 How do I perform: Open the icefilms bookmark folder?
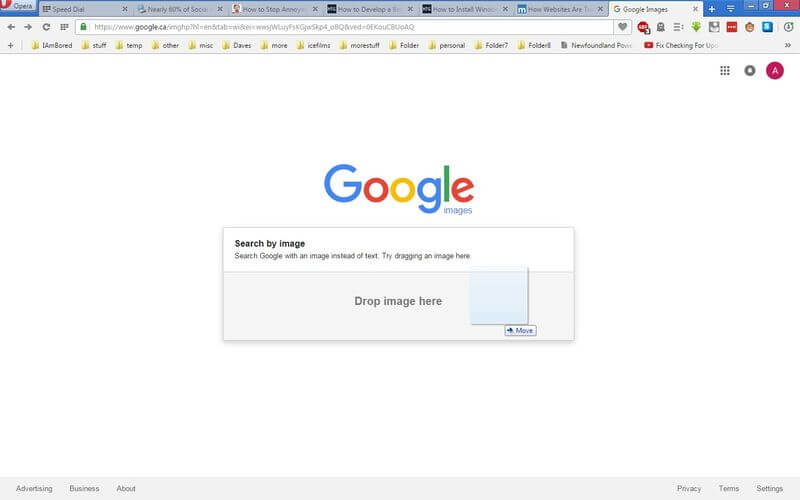point(313,45)
